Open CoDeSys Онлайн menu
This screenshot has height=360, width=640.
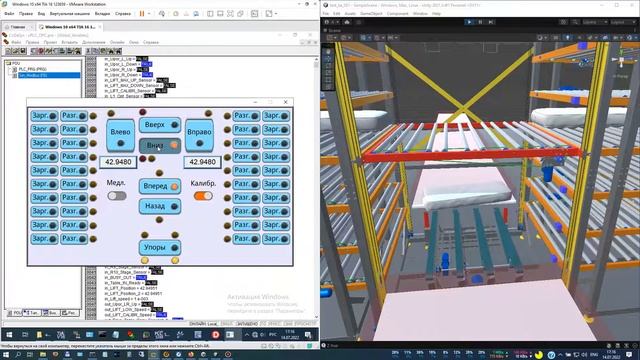[117, 42]
